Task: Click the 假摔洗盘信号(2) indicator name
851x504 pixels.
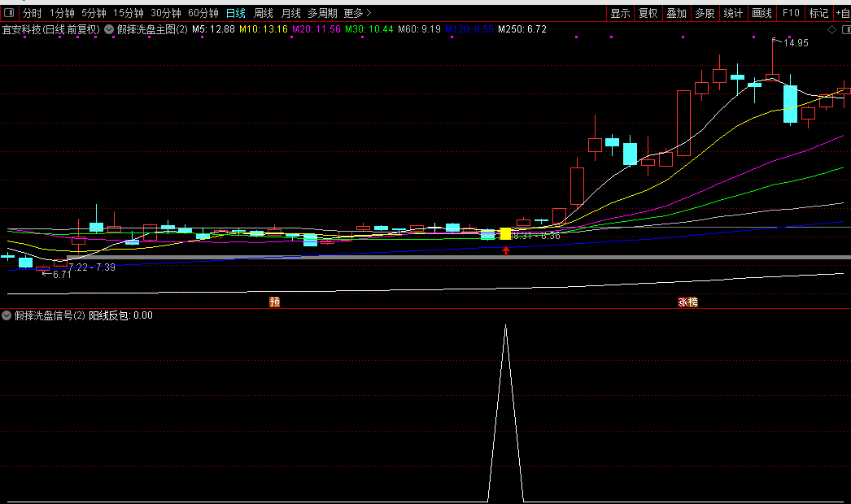Action: click(x=50, y=315)
